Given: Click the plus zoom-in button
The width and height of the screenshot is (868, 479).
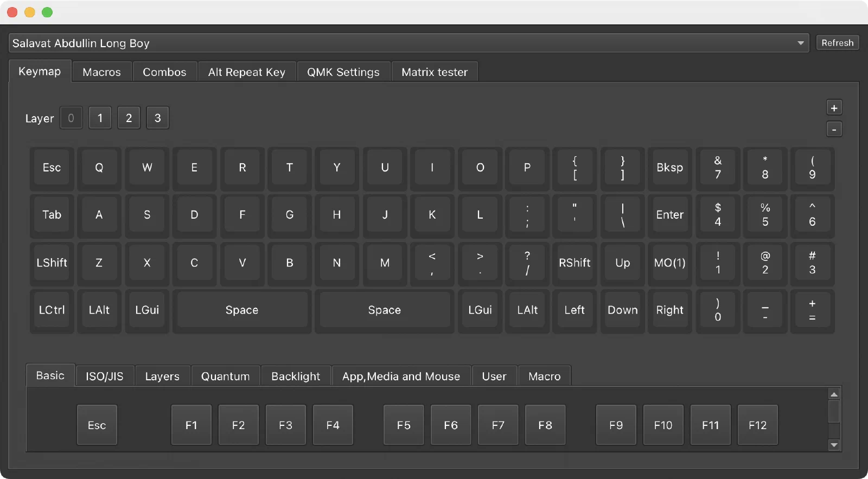Looking at the screenshot, I should 834,108.
